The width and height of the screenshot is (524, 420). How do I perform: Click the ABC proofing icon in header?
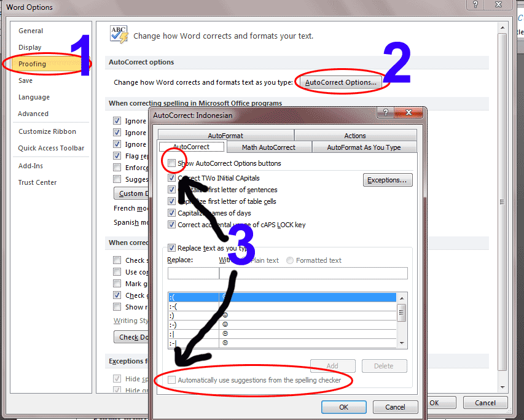(x=119, y=34)
